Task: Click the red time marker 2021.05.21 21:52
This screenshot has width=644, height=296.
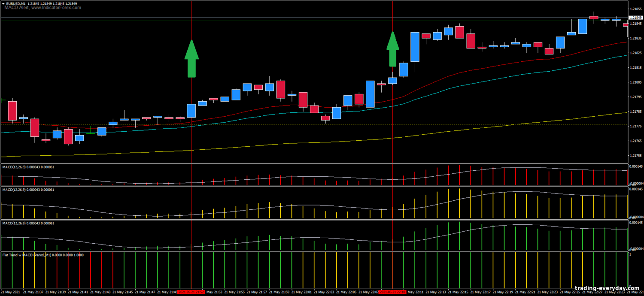Action: (x=191, y=292)
